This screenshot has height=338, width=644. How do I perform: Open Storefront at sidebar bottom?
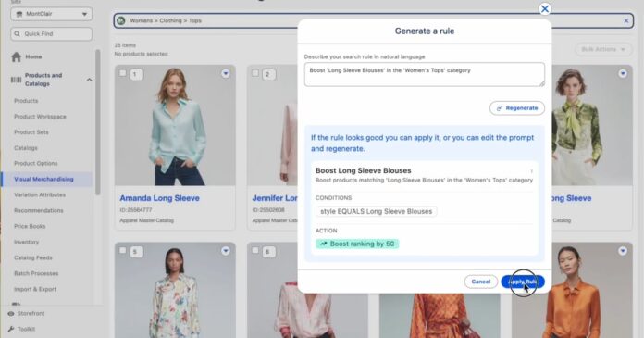point(31,313)
